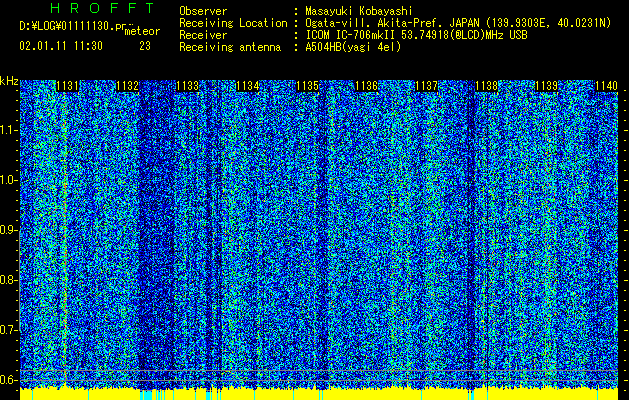The height and width of the screenshot is (400, 629).
Task: Click the 1.0 frequency axis tick
Action: (9, 180)
